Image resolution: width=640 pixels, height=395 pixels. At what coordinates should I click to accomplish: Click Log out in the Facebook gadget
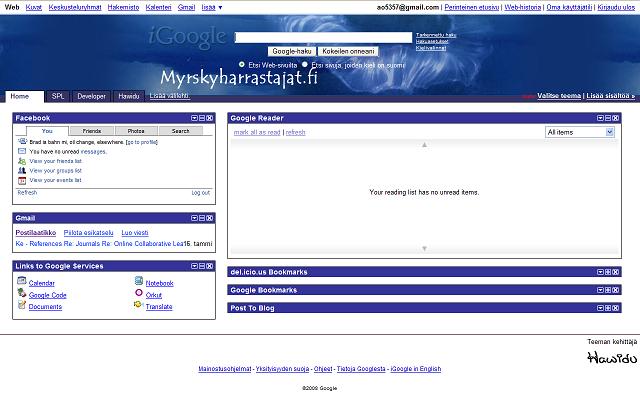(x=201, y=193)
